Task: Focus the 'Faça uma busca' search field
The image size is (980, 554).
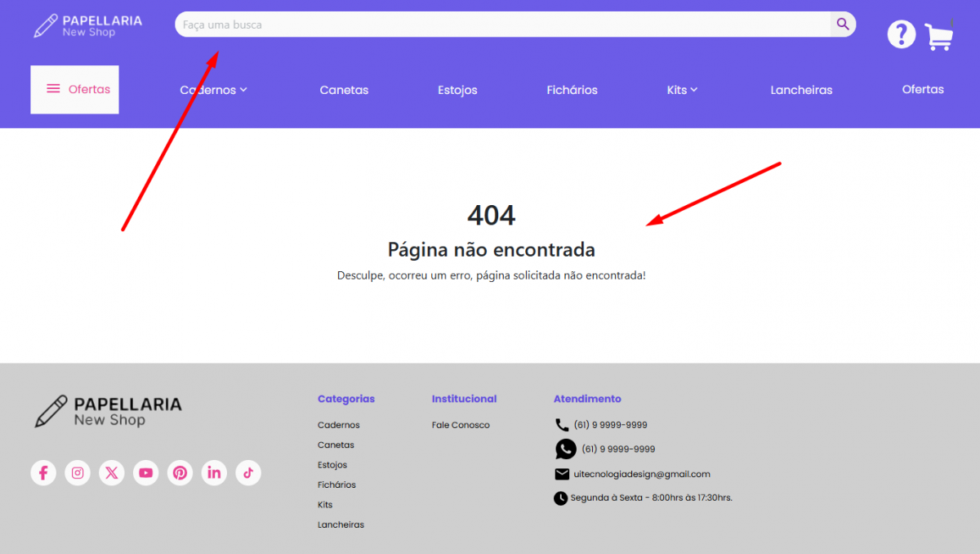Action: 502,25
